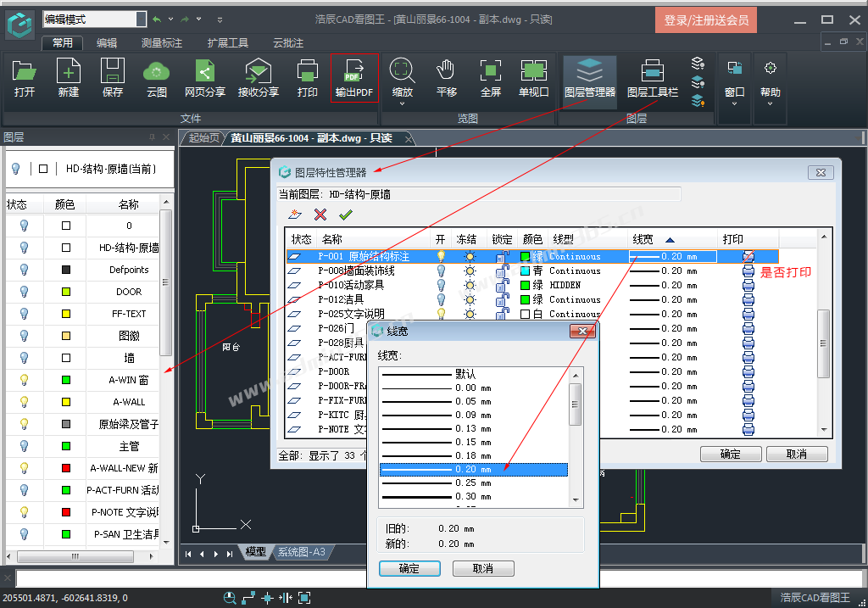This screenshot has width=868, height=608.
Task: Open the 云图 cloud drawings
Action: [157, 78]
